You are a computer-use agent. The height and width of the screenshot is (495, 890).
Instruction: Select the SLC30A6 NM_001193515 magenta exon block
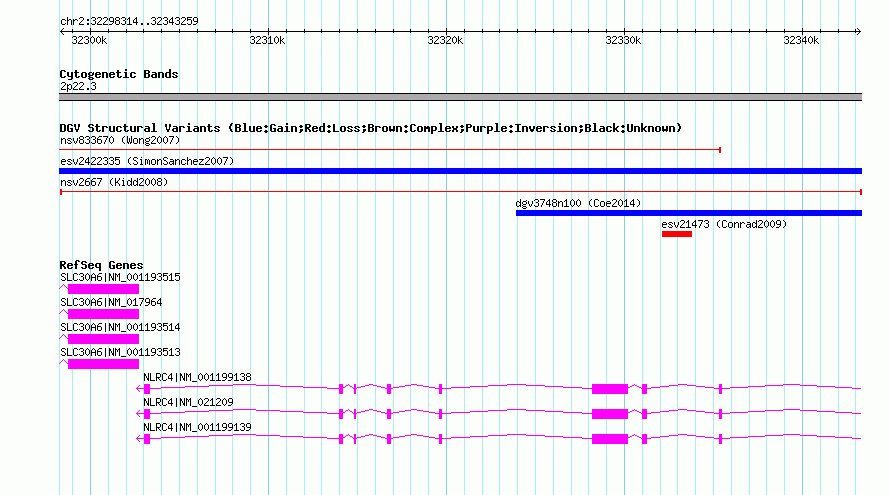103,289
